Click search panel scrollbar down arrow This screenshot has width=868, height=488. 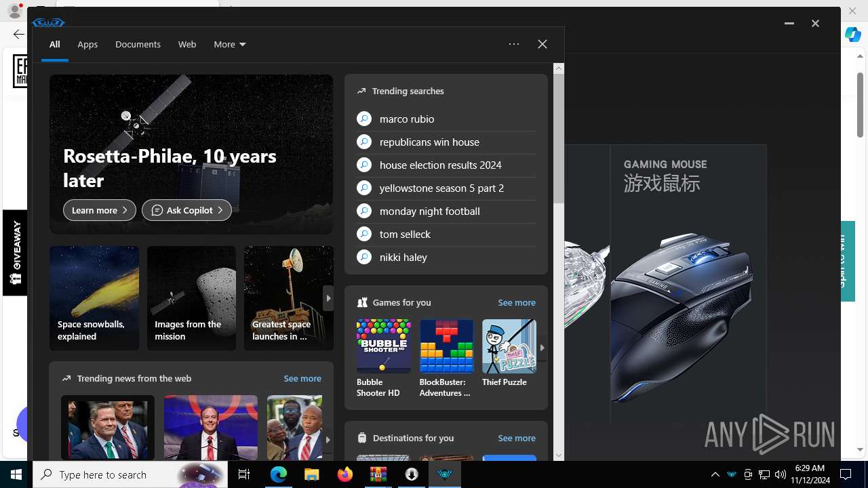(559, 455)
